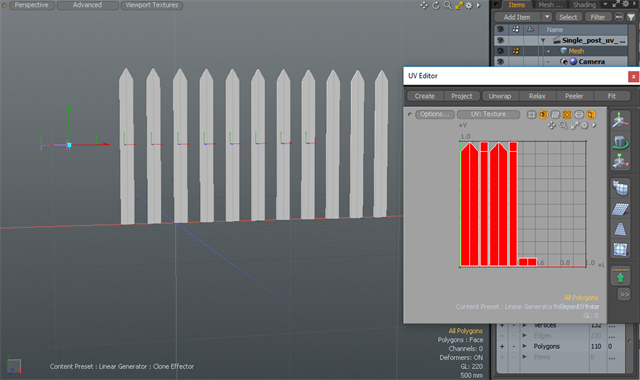Click the UV Editor pan icon

point(551,125)
